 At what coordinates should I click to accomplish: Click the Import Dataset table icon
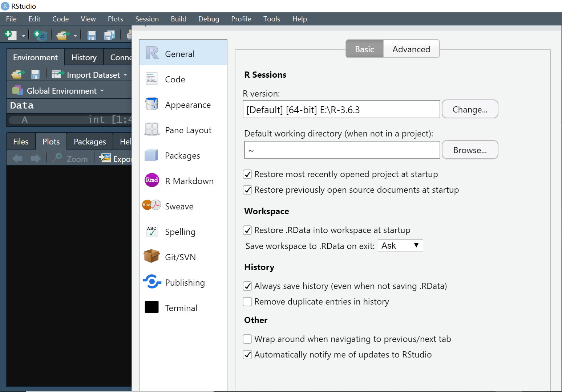pyautogui.click(x=57, y=74)
